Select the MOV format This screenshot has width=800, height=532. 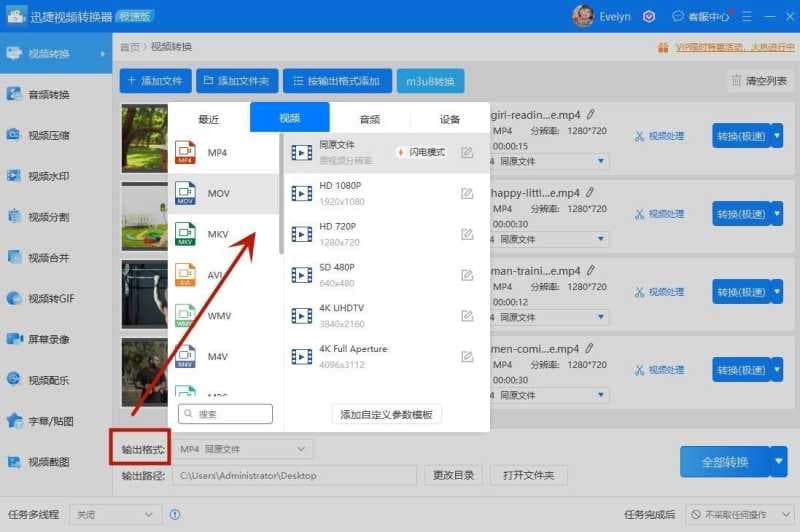click(x=223, y=193)
